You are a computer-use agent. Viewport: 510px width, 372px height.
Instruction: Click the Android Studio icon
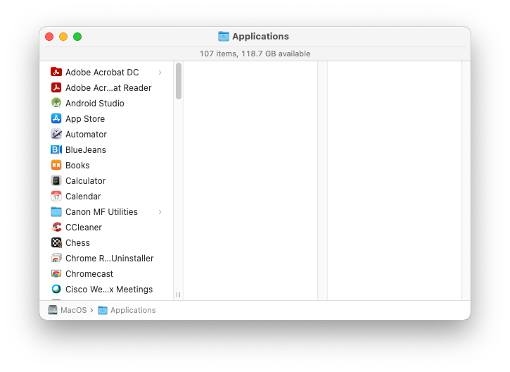pos(56,103)
